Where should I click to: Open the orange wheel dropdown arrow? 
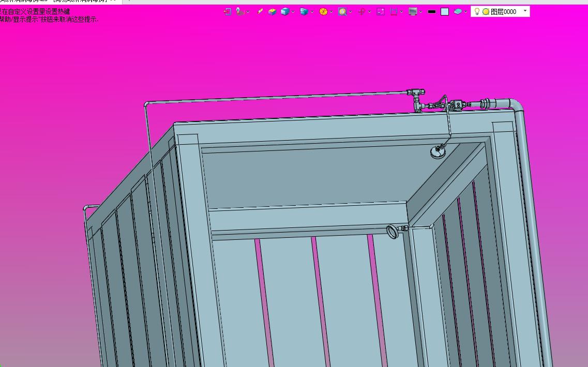point(331,12)
